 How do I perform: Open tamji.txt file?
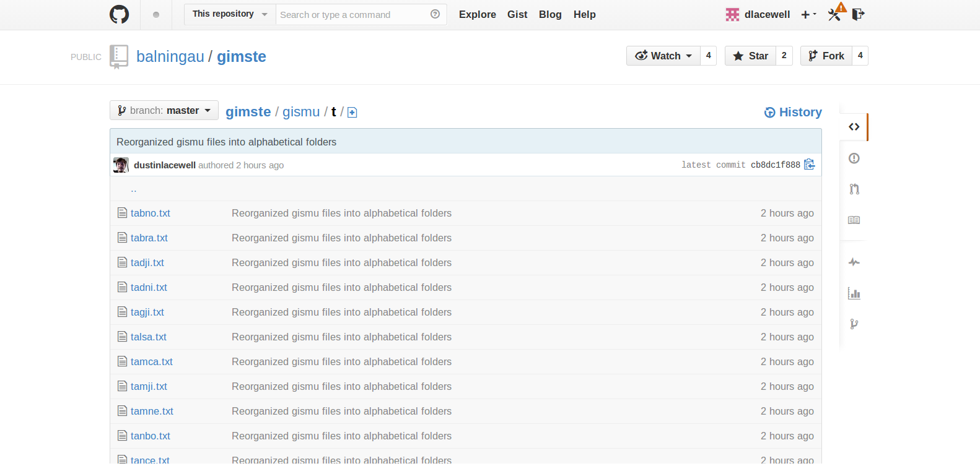(x=149, y=386)
